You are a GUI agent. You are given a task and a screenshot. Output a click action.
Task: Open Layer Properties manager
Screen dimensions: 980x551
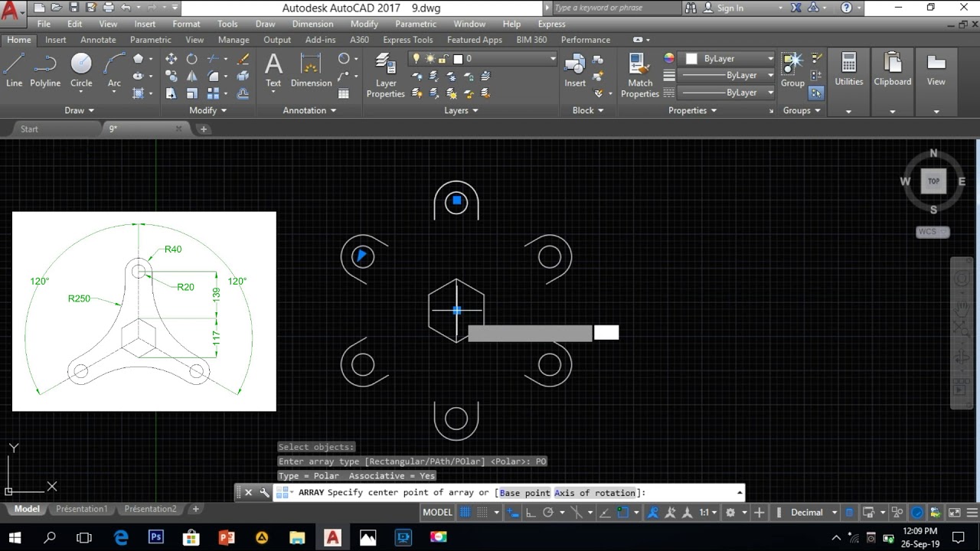[385, 76]
